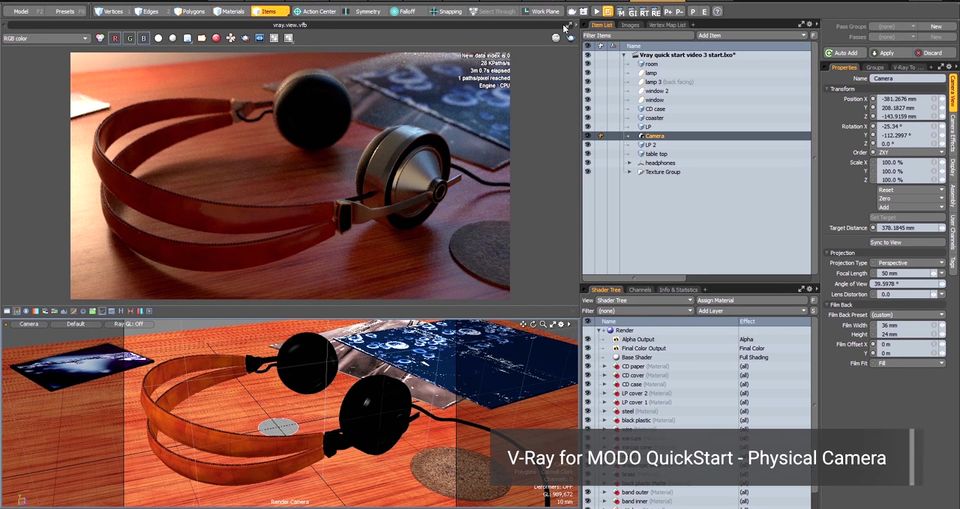Click the red stop render icon in VFB
The image size is (960, 509).
point(216,38)
